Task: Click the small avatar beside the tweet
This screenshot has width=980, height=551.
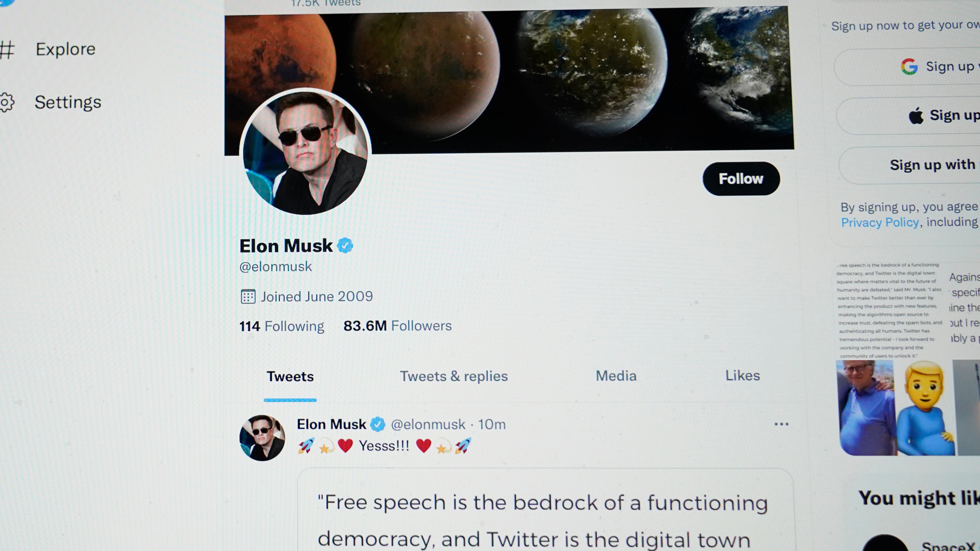Action: click(262, 438)
